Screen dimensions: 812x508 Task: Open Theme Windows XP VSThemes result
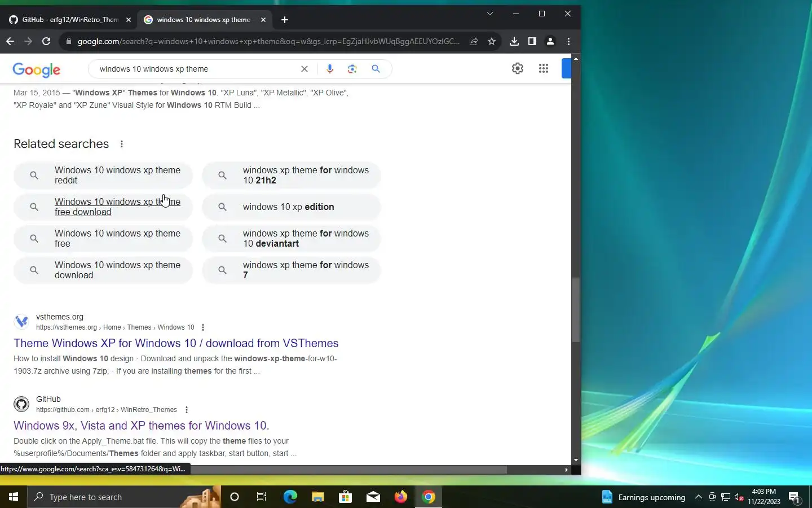[x=176, y=343]
